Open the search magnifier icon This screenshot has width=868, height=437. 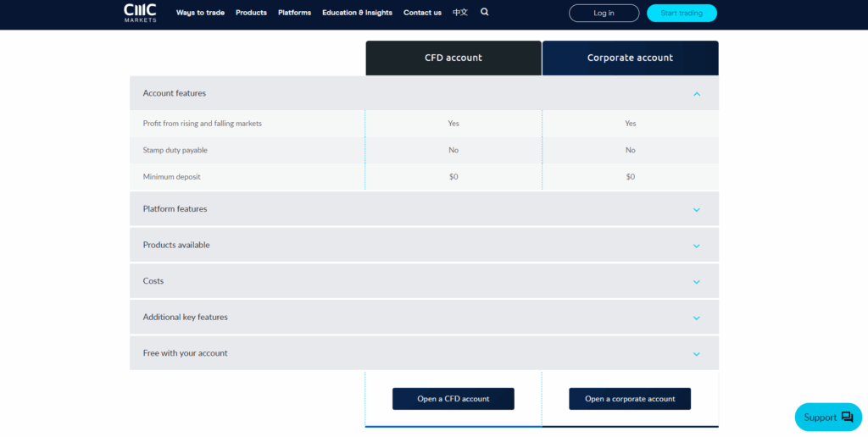pyautogui.click(x=485, y=13)
